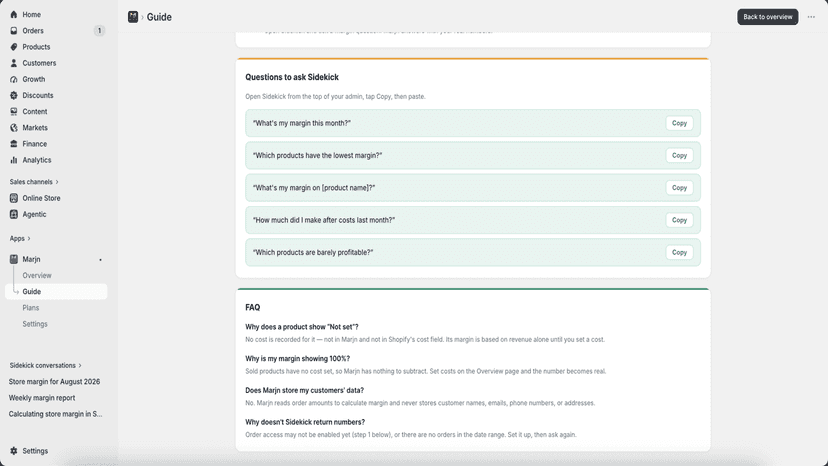The image size is (828, 466).
Task: Click the Orders count badge
Action: pos(99,31)
